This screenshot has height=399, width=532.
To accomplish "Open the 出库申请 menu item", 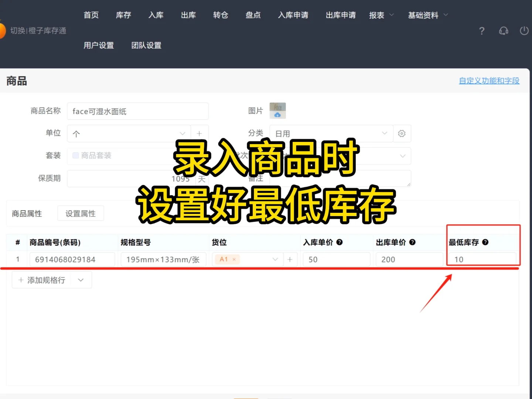I will pos(340,15).
